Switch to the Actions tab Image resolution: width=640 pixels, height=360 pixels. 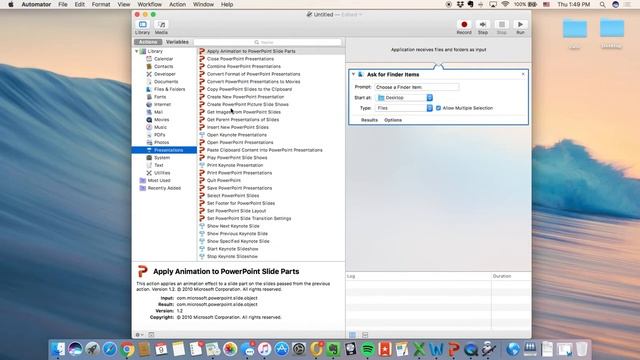[x=148, y=42]
